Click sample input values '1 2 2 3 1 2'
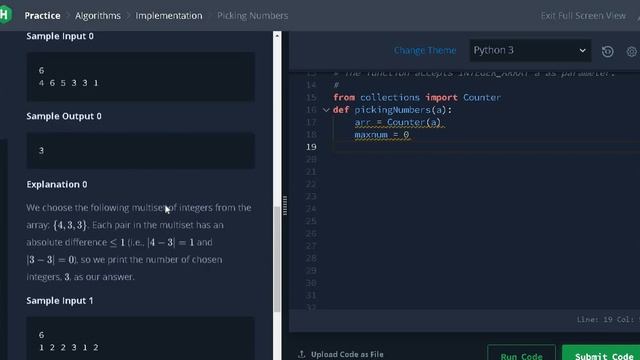 pyautogui.click(x=69, y=347)
